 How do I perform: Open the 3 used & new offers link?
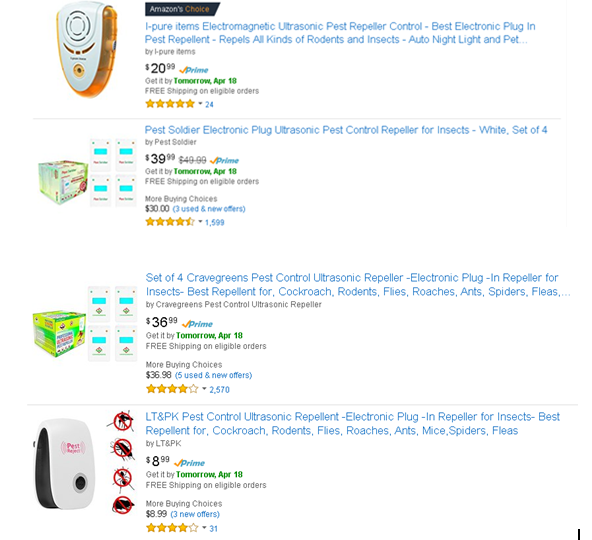pos(209,209)
